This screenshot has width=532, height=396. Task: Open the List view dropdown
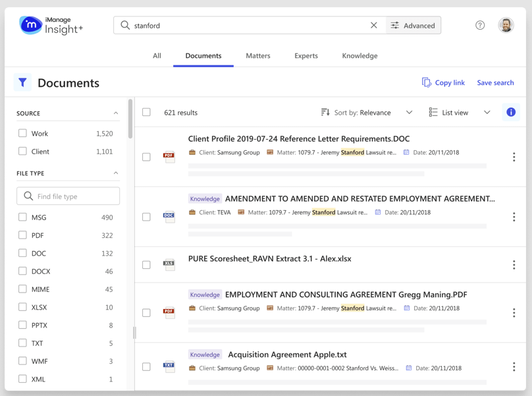pos(459,112)
